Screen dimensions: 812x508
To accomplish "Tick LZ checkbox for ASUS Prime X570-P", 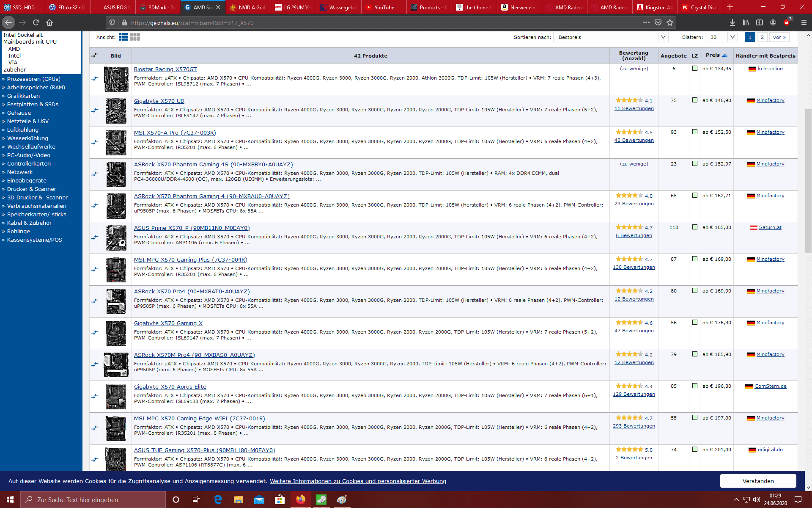I will tap(694, 227).
